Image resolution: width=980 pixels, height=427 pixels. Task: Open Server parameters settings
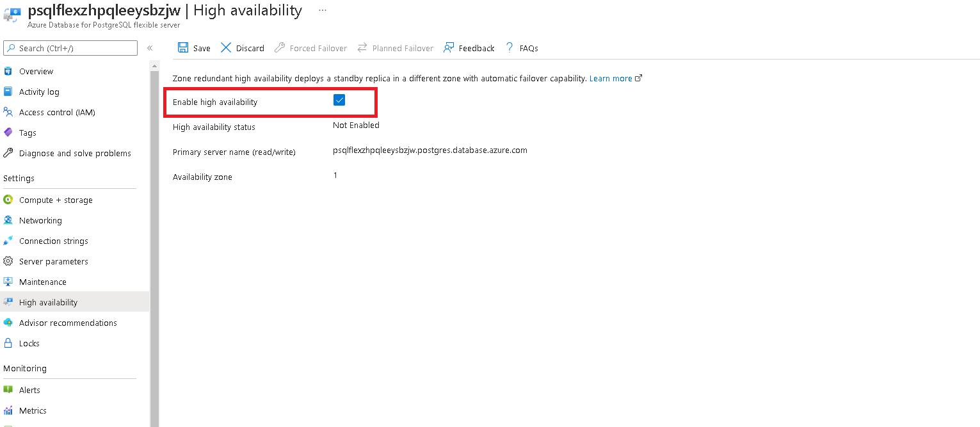[x=54, y=261]
